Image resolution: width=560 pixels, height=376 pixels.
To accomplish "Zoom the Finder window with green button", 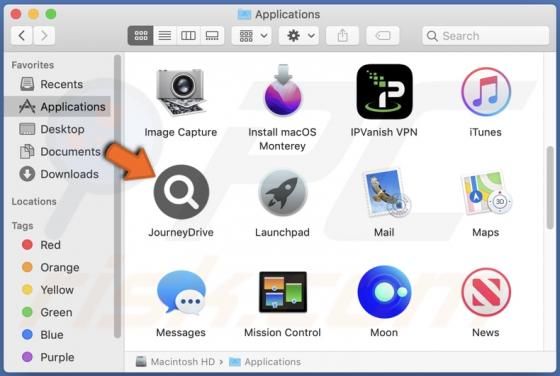I will pos(51,14).
